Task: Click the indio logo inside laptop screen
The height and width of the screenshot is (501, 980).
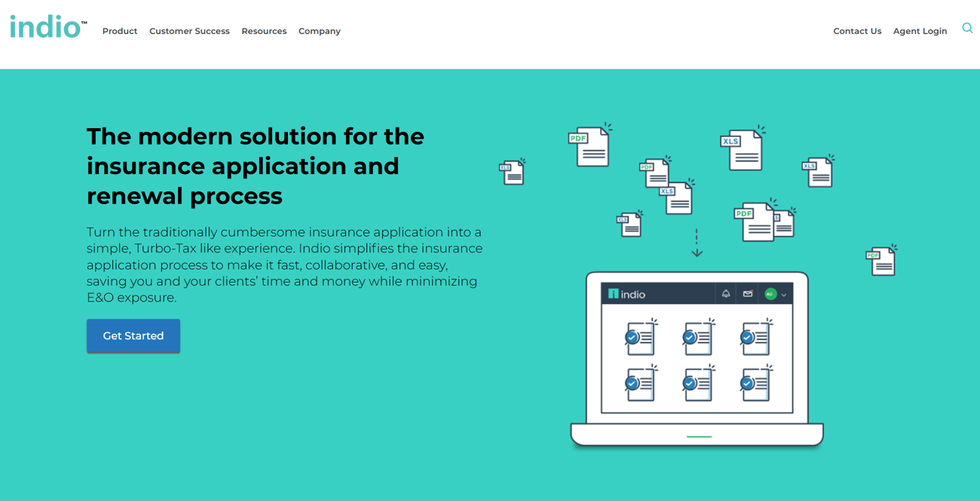Action: [626, 294]
